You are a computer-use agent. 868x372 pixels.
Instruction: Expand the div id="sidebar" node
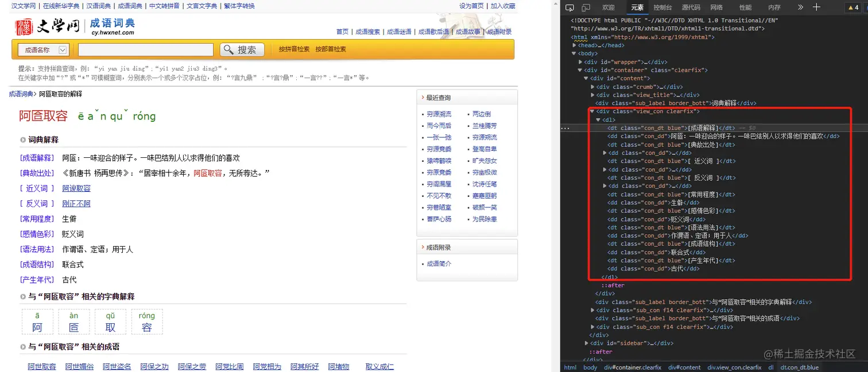coord(586,343)
